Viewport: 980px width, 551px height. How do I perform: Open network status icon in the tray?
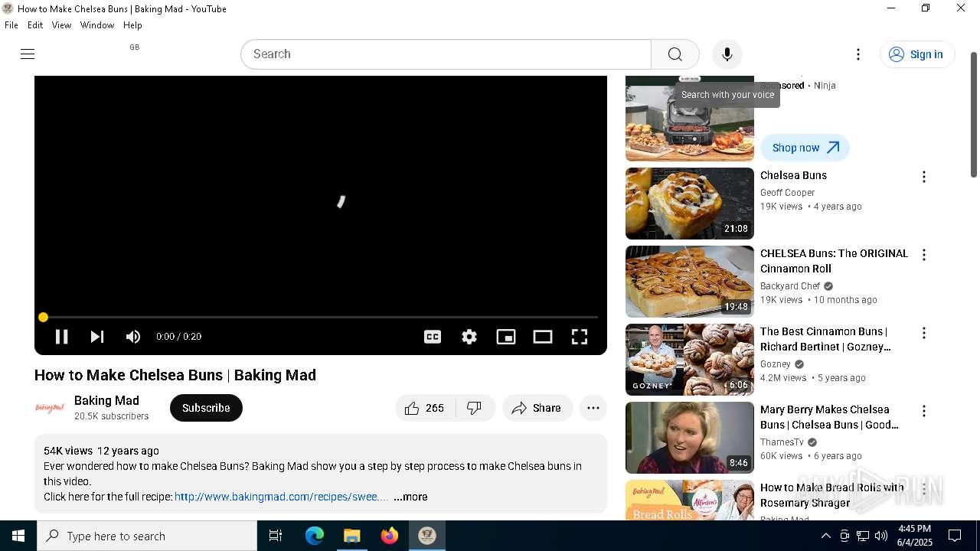(863, 536)
